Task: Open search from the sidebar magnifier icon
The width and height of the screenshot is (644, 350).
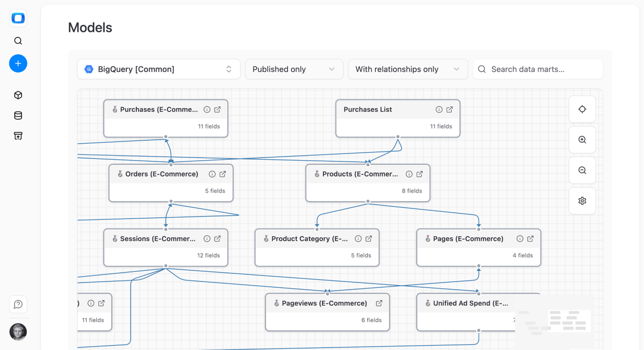Action: pos(18,41)
